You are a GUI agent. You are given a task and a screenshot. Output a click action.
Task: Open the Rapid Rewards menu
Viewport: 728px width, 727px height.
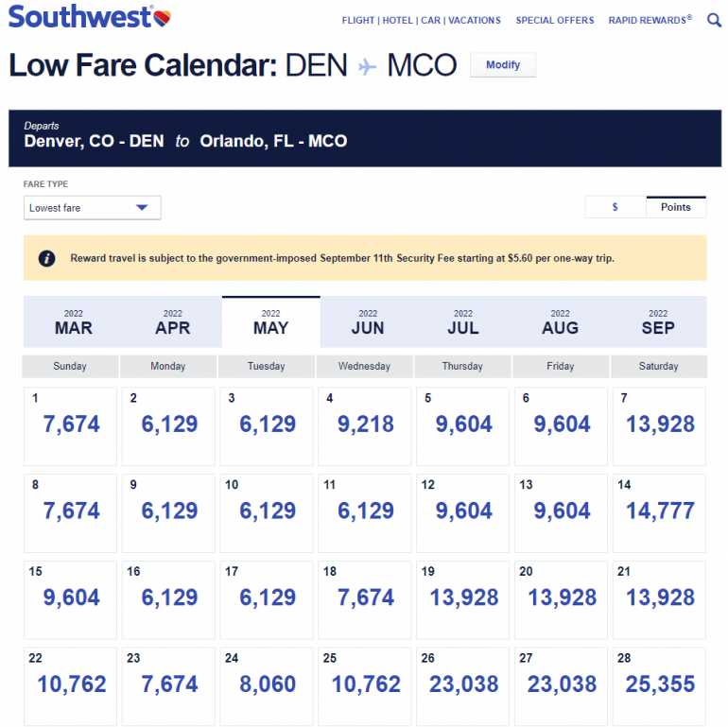coord(650,20)
